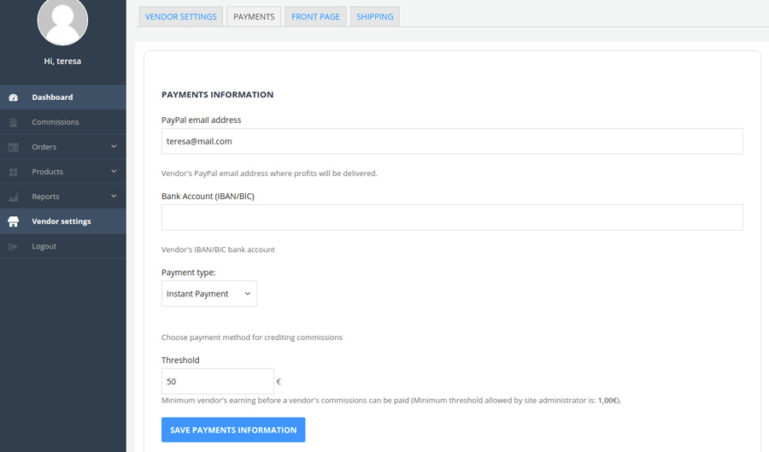The image size is (769, 452).
Task: Select Vendor settings in the sidebar
Action: [x=63, y=221]
